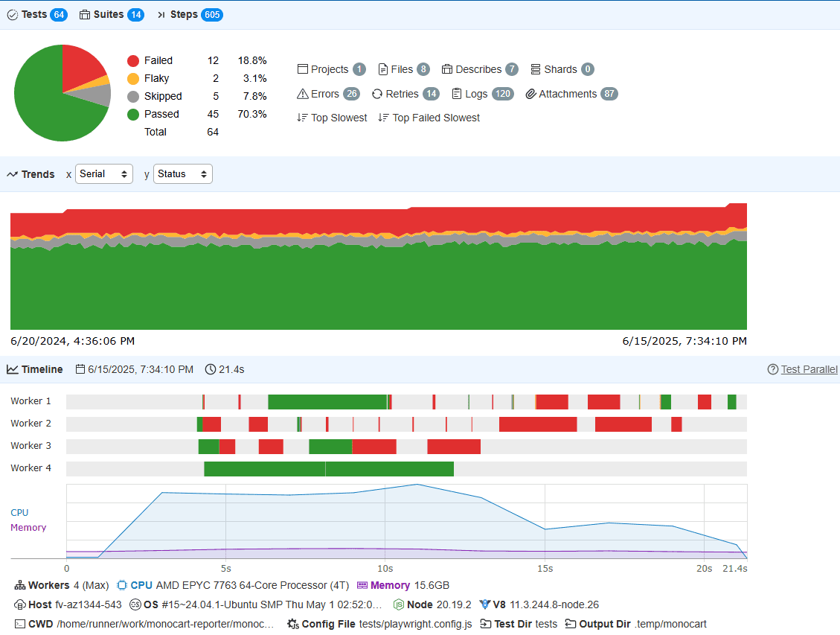The width and height of the screenshot is (840, 635).
Task: Click the Describes box icon
Action: pyautogui.click(x=447, y=69)
